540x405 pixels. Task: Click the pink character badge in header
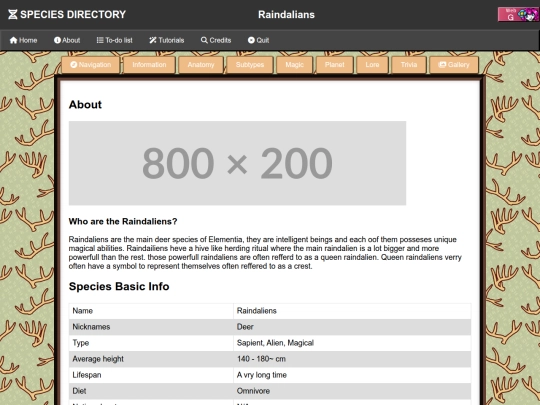click(519, 14)
